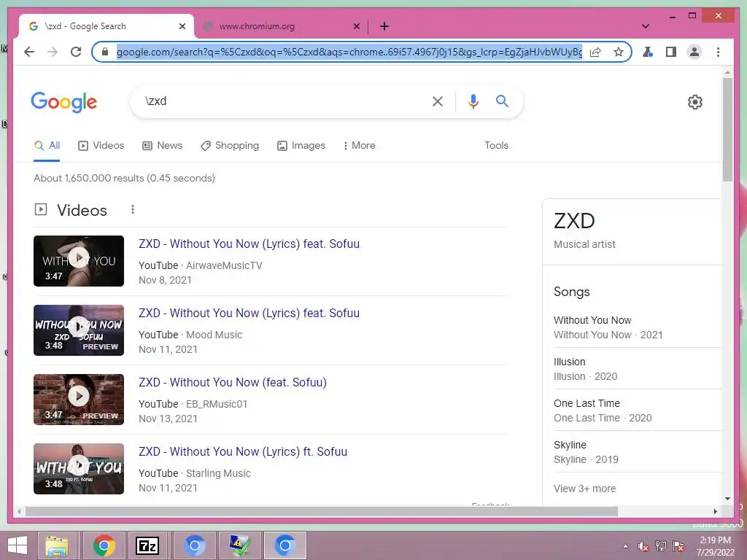Submit search with the magnifier icon
This screenshot has height=560, width=747.
(x=502, y=101)
